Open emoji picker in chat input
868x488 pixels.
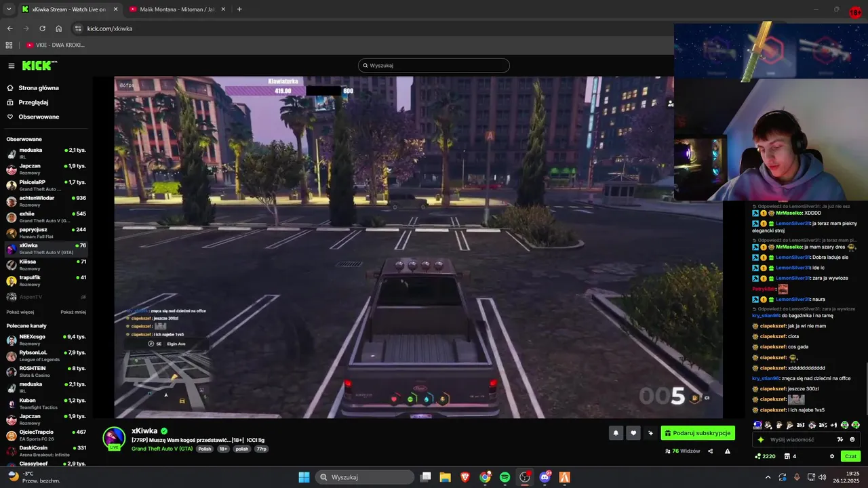[x=852, y=439]
